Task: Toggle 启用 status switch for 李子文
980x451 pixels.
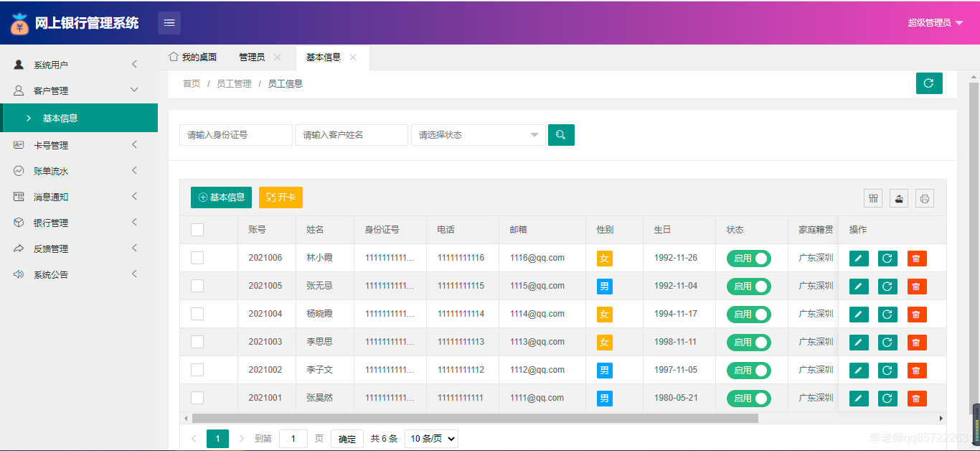Action: click(749, 371)
